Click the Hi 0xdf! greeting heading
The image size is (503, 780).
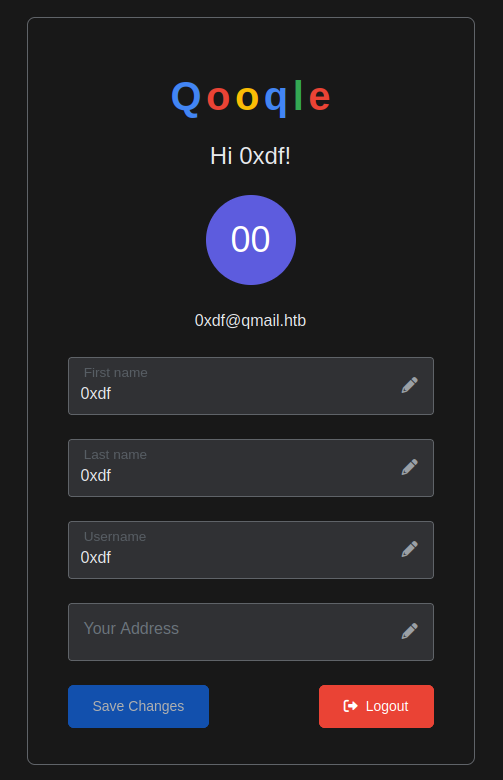250,156
